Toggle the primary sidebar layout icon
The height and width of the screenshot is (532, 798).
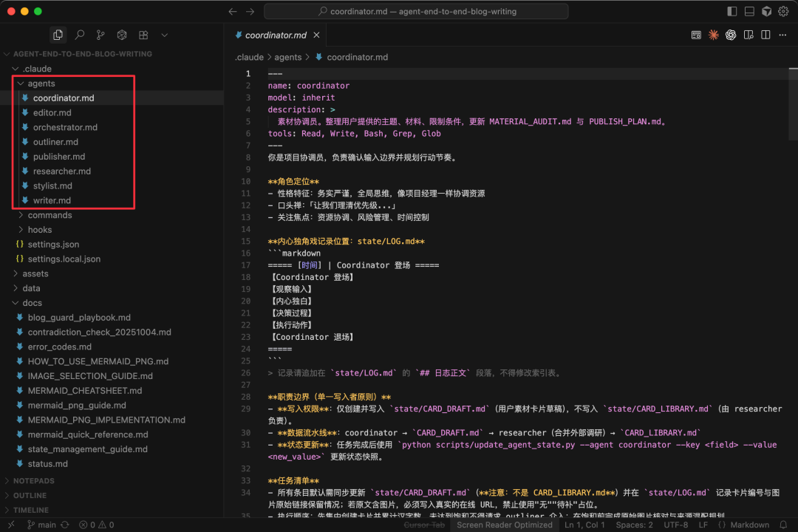coord(731,11)
